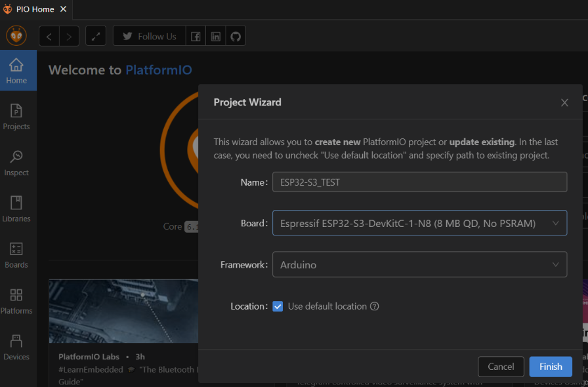This screenshot has width=588, height=387.
Task: Click the Cancel button
Action: (x=501, y=367)
